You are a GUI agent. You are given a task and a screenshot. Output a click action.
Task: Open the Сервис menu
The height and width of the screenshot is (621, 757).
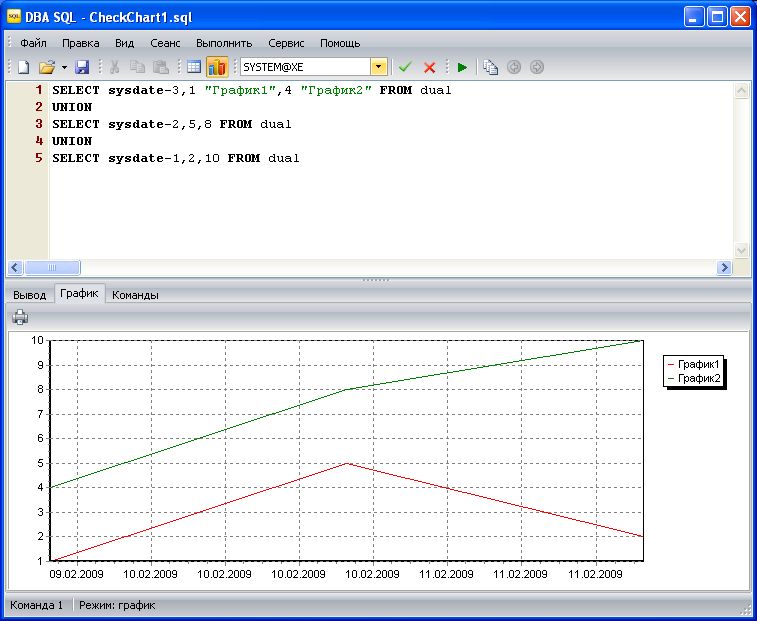[286, 43]
